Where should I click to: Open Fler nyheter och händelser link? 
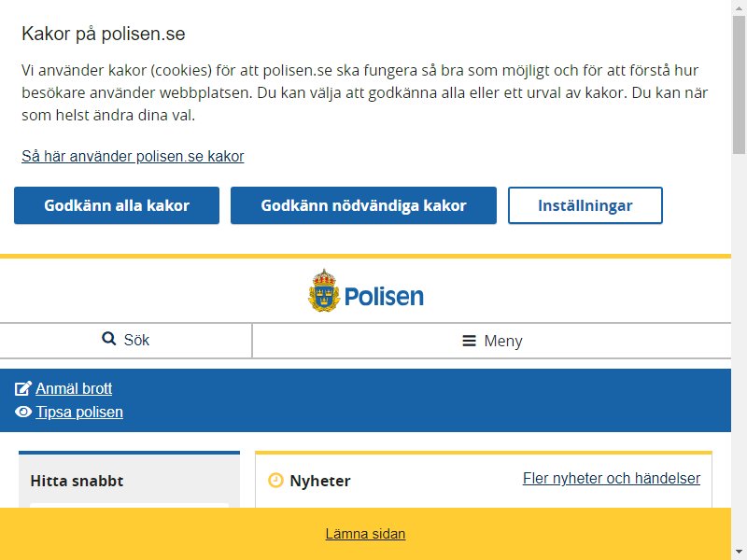(x=611, y=478)
